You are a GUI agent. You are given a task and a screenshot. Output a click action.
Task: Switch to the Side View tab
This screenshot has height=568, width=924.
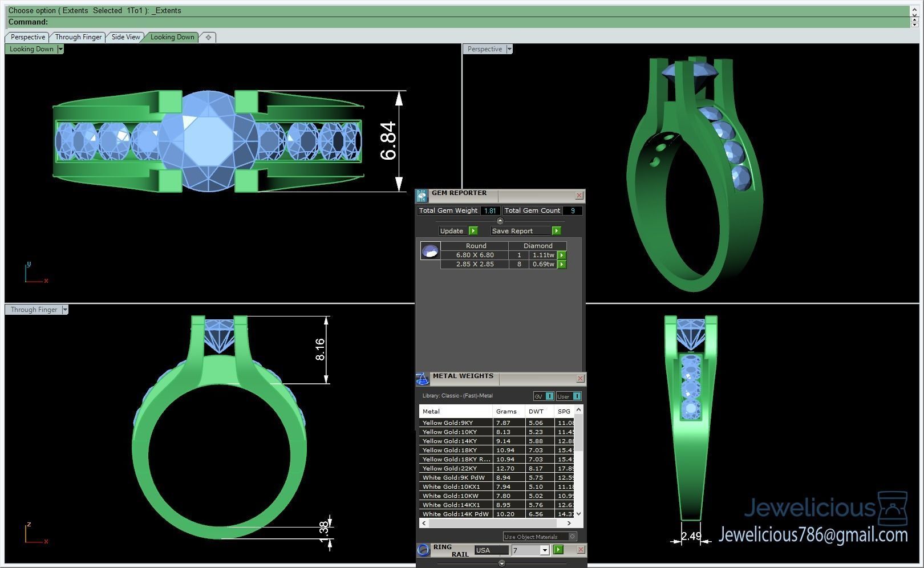click(x=125, y=37)
